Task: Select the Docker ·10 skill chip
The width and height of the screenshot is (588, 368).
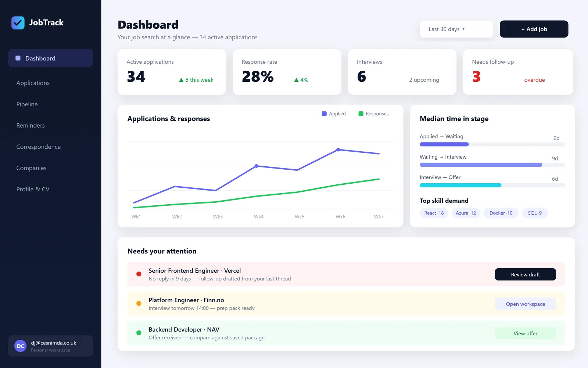Action: pos(501,213)
